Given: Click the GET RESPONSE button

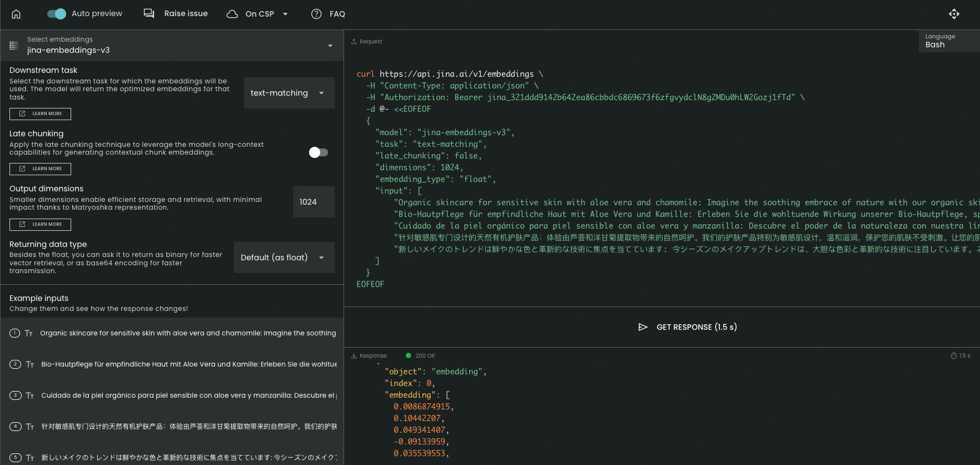Looking at the screenshot, I should coord(688,327).
